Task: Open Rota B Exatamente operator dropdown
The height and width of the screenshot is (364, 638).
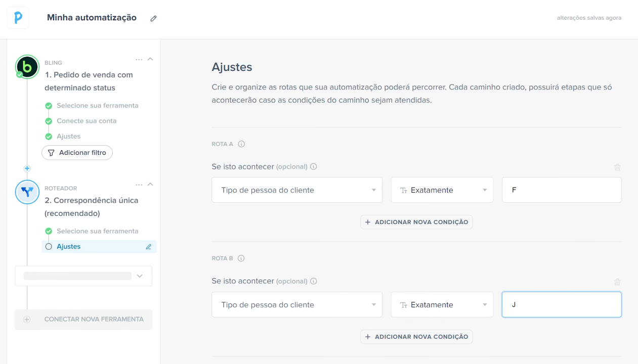Action: tap(442, 305)
